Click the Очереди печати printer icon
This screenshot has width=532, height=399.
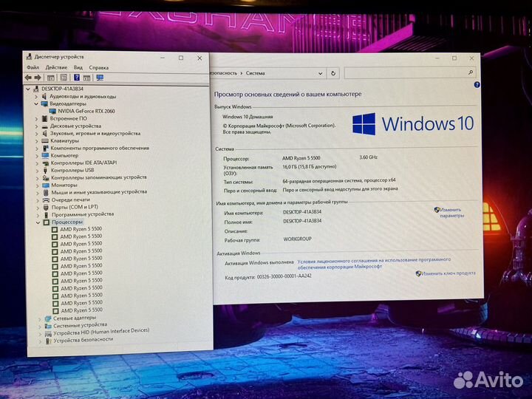pos(46,199)
